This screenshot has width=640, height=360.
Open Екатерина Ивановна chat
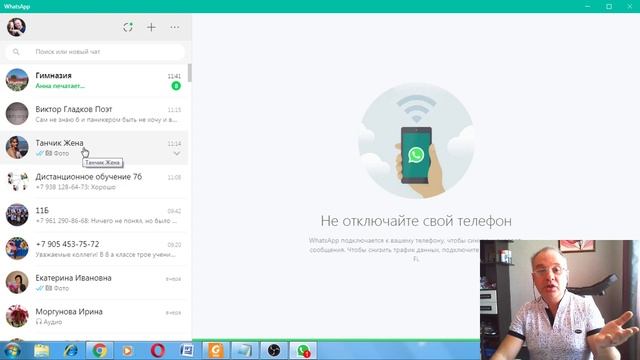[94, 282]
